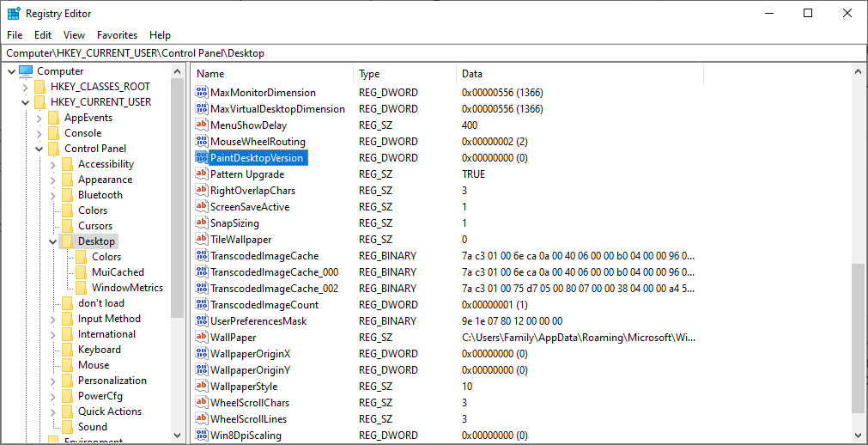The width and height of the screenshot is (868, 445).
Task: Click the WheelScrollLines string icon
Action: tap(202, 419)
